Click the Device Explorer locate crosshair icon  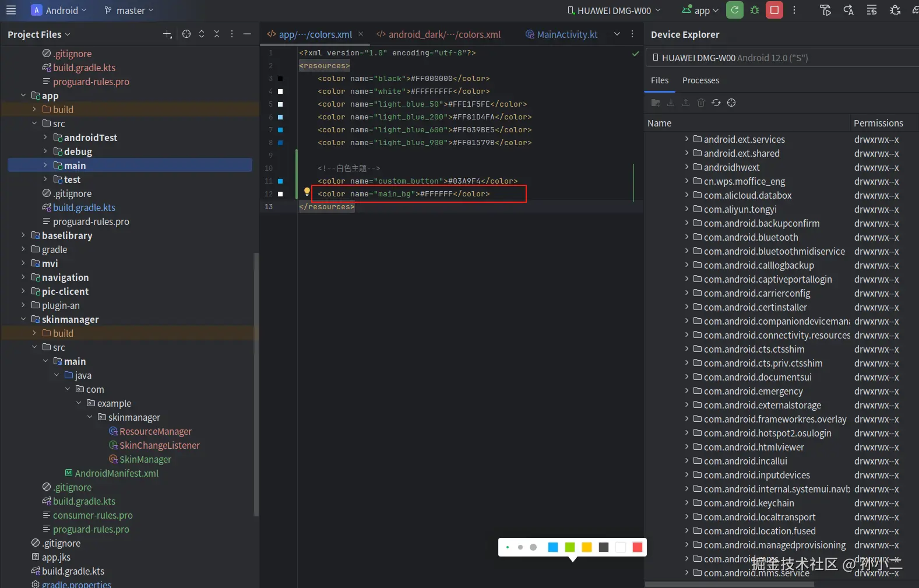(x=731, y=103)
